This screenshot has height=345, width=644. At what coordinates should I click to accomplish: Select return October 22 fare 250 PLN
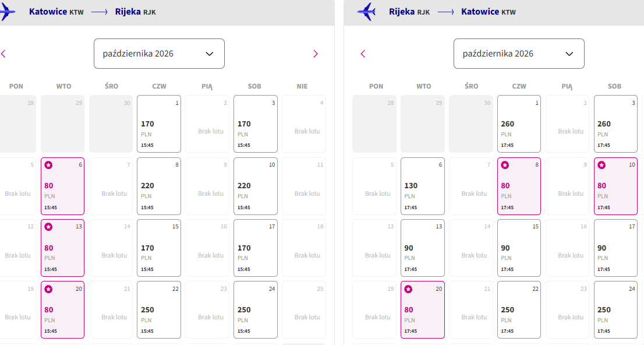pos(519,309)
